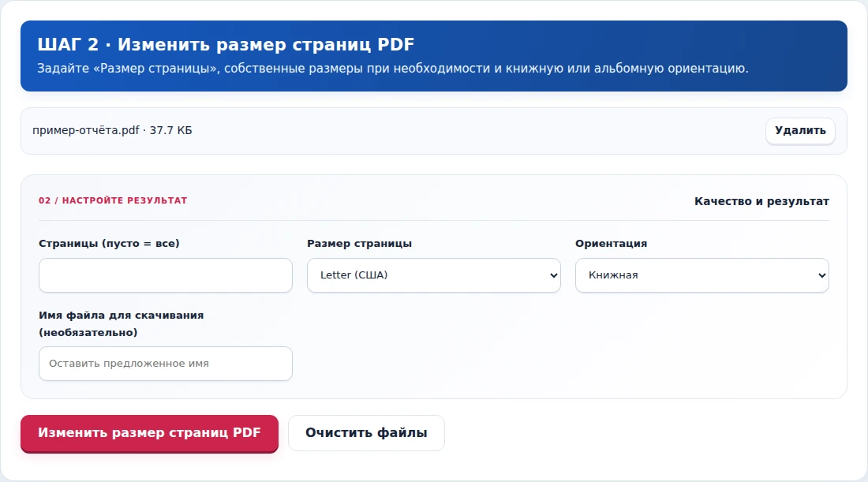Click the Очистить файлы button

366,433
